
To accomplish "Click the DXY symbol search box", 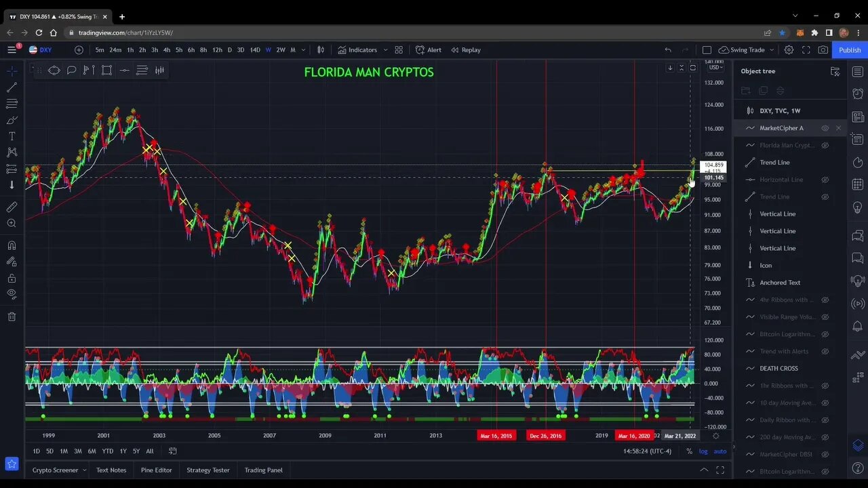I will tap(46, 49).
